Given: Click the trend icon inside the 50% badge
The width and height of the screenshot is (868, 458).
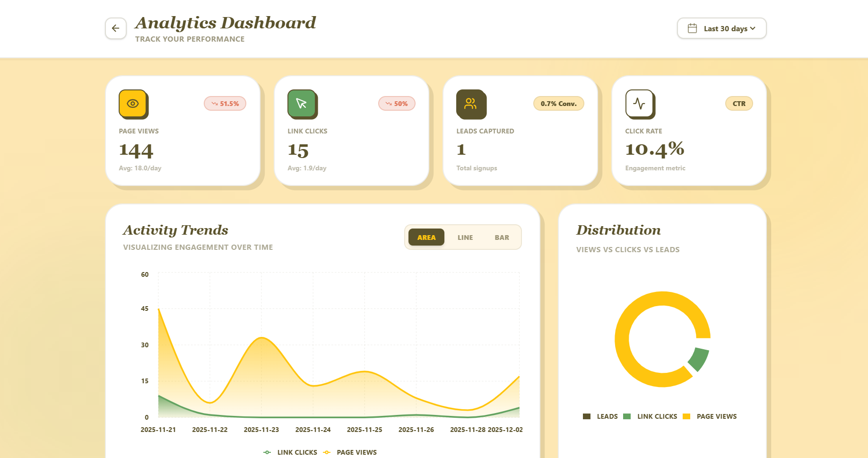Looking at the screenshot, I should point(389,103).
